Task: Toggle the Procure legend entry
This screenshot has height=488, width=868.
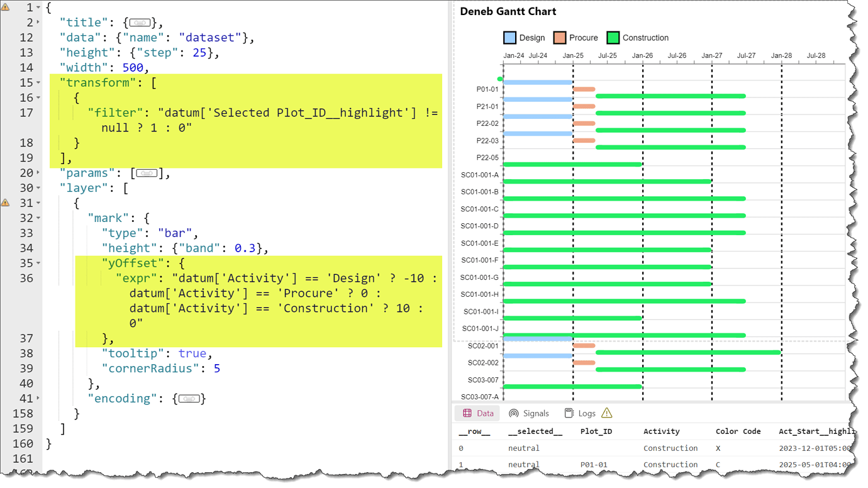Action: (580, 38)
